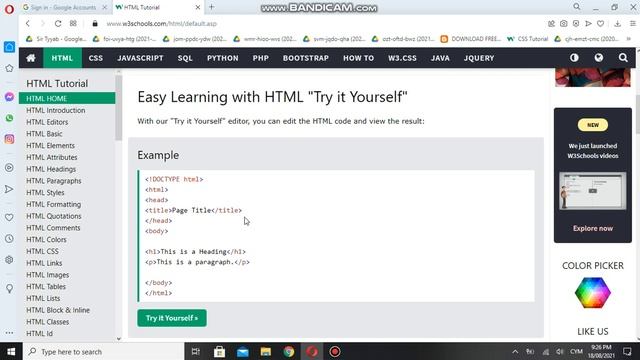Open File Explorer from the taskbar
The width and height of the screenshot is (640, 360).
pyautogui.click(x=266, y=351)
